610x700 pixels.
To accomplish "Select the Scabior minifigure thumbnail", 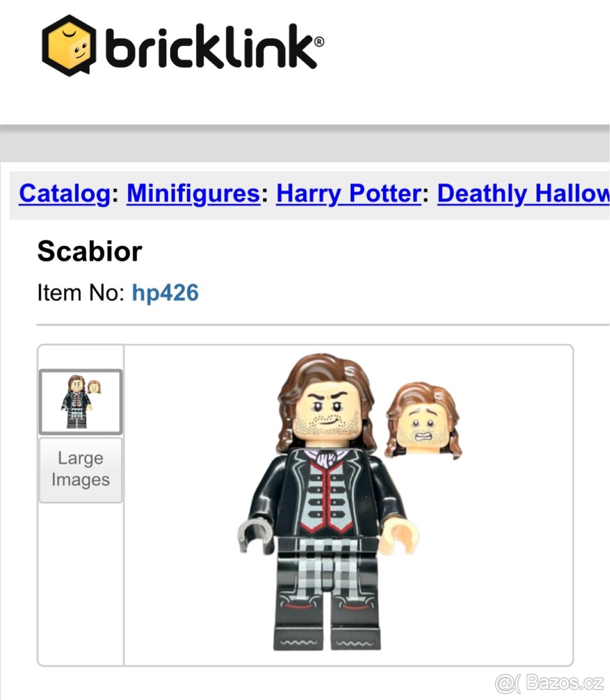I will (81, 402).
